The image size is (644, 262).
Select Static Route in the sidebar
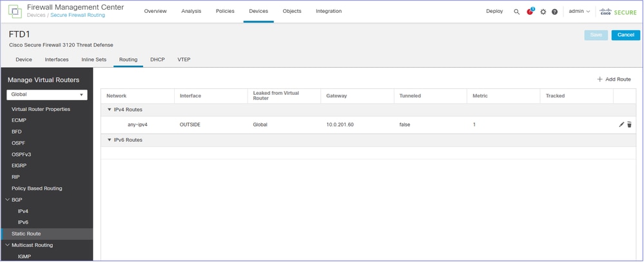[x=46, y=234]
